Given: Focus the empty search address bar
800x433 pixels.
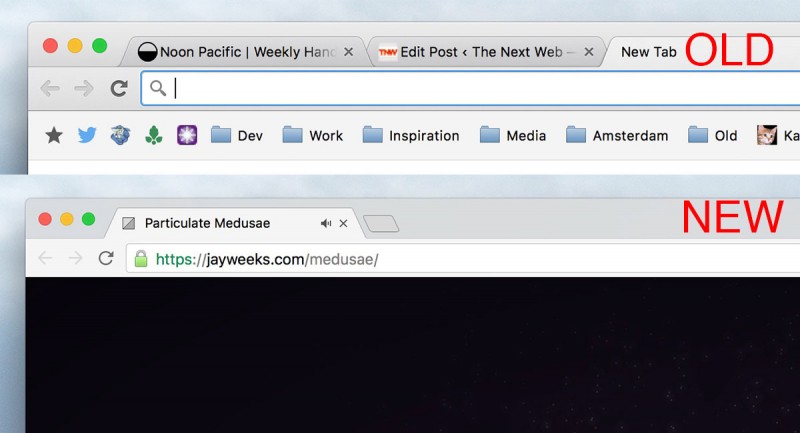Looking at the screenshot, I should pos(450,88).
